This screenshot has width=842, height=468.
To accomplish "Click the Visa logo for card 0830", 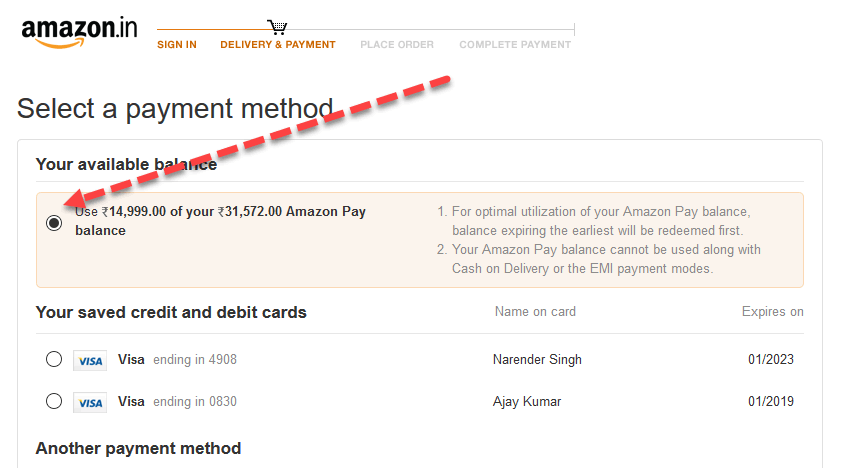I will click(90, 403).
